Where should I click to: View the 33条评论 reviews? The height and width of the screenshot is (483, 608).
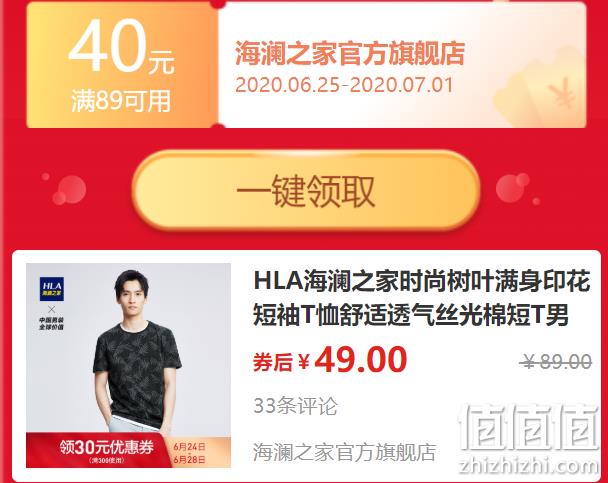(x=295, y=406)
